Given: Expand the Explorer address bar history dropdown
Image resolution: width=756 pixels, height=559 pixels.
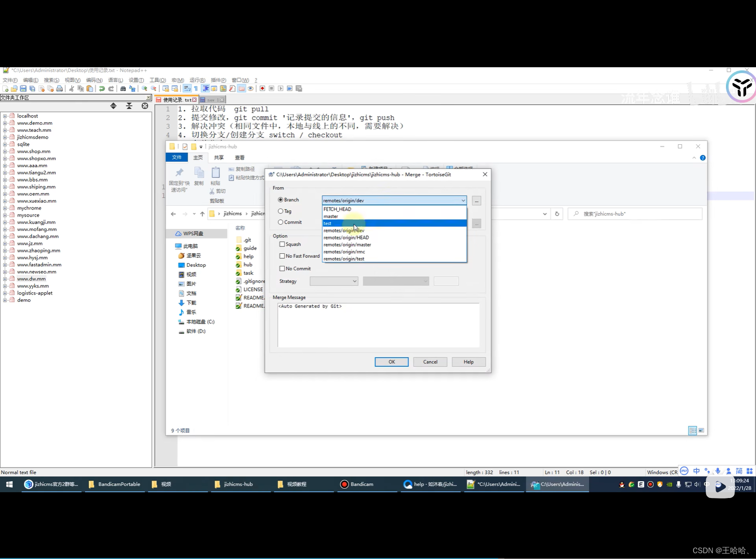Looking at the screenshot, I should click(545, 214).
